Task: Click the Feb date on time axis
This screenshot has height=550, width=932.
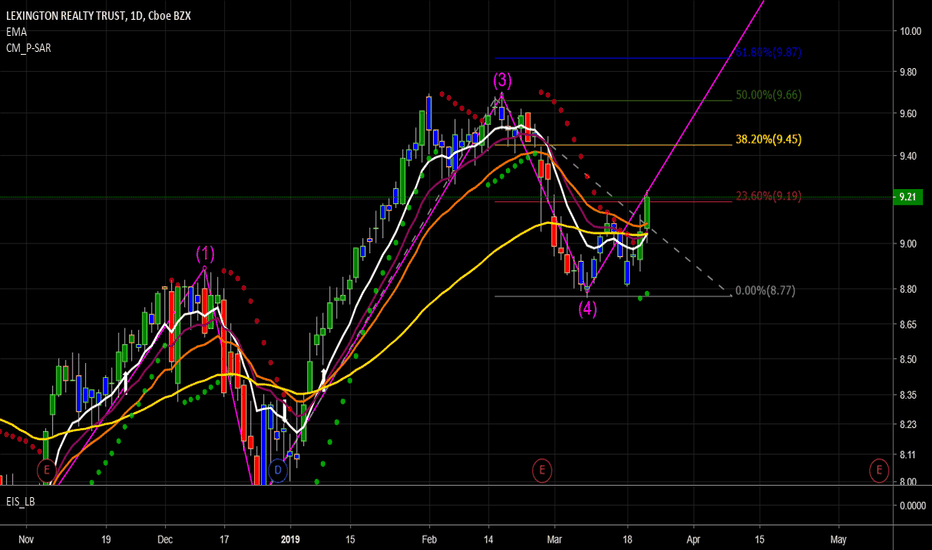Action: pos(429,540)
